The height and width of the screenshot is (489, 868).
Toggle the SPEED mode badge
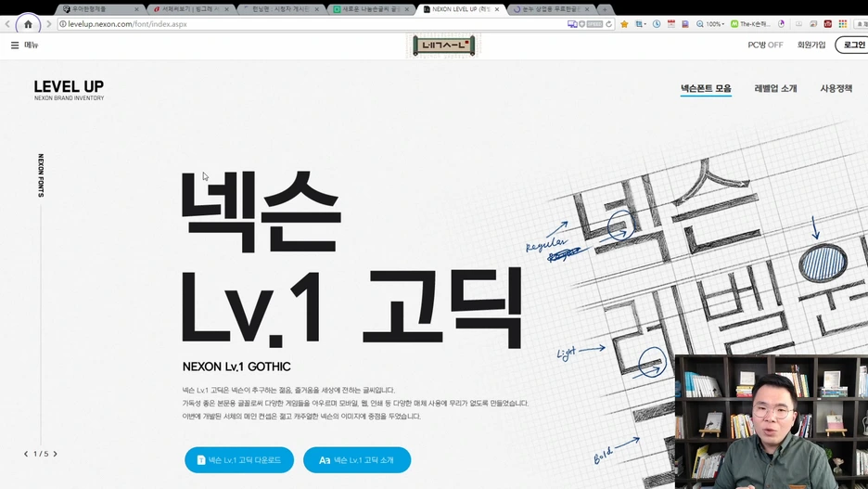[x=594, y=24]
